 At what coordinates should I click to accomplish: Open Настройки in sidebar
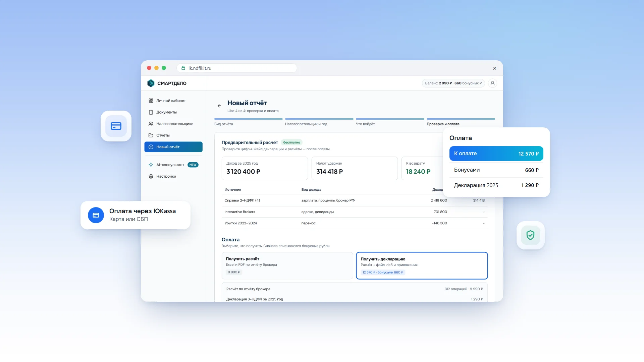(x=173, y=176)
